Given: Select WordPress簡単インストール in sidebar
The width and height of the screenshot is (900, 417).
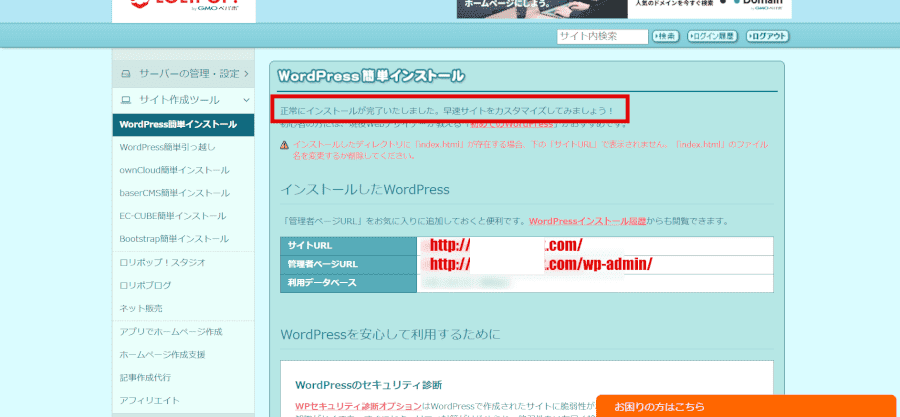Looking at the screenshot, I should [184, 124].
